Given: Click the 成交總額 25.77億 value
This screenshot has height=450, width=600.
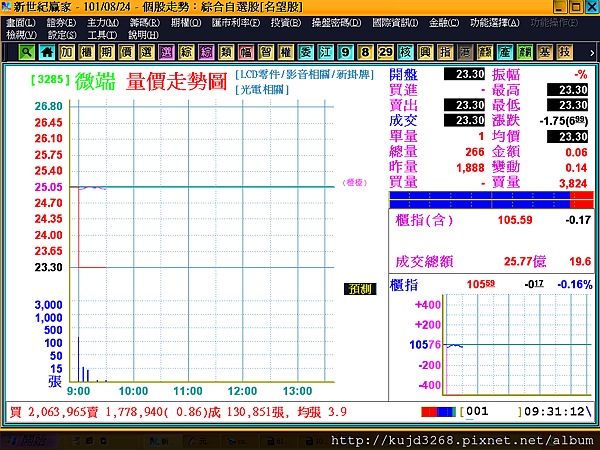Looking at the screenshot, I should coord(525,261).
